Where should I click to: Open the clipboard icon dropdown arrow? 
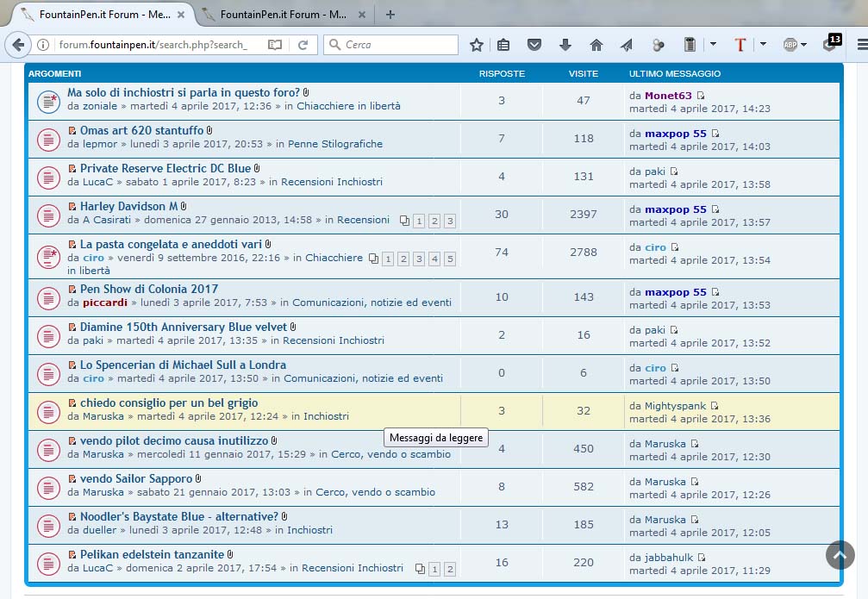pyautogui.click(x=713, y=45)
